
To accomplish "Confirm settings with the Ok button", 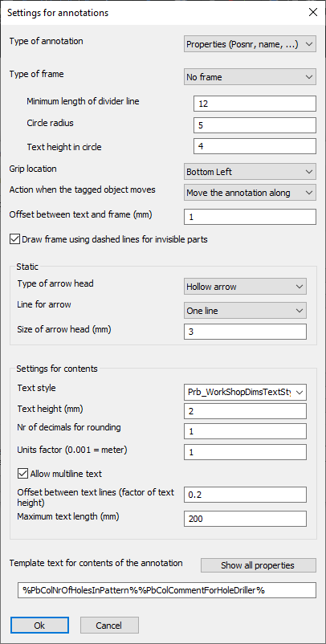I will coord(39,626).
